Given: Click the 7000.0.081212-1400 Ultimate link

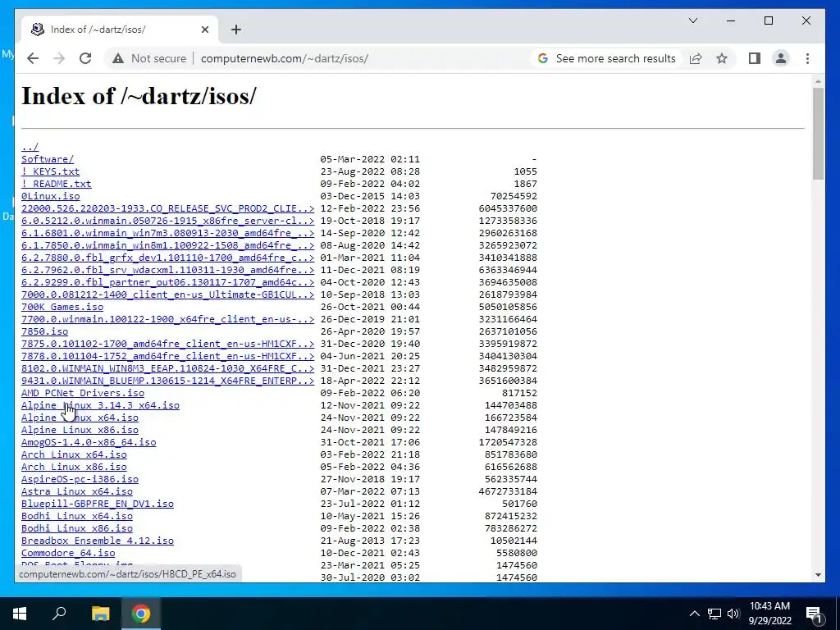Looking at the screenshot, I should pyautogui.click(x=167, y=294).
